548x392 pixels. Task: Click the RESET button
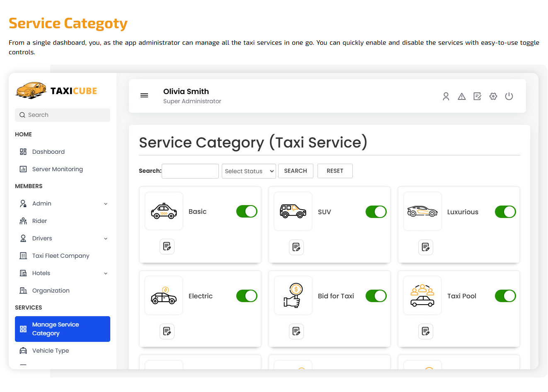(335, 171)
